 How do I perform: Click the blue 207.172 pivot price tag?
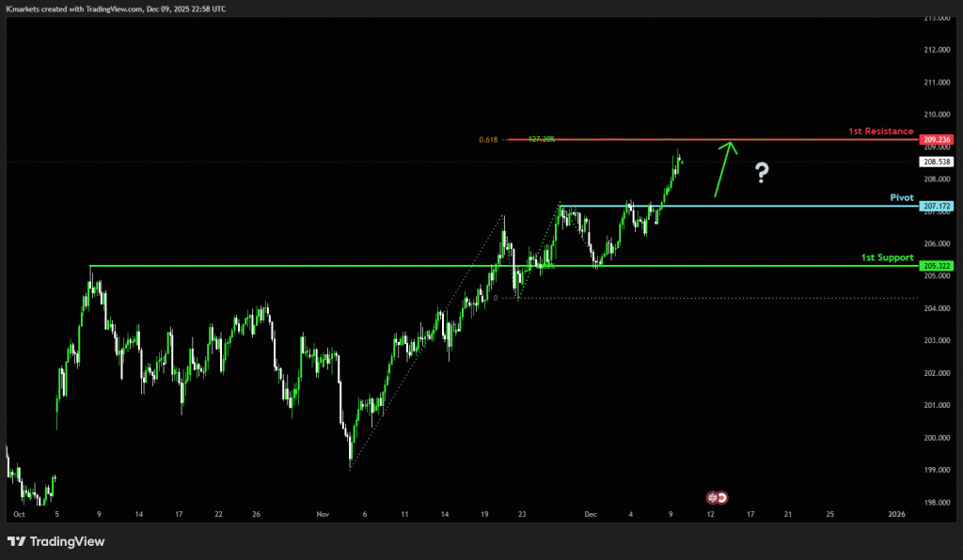click(x=938, y=206)
